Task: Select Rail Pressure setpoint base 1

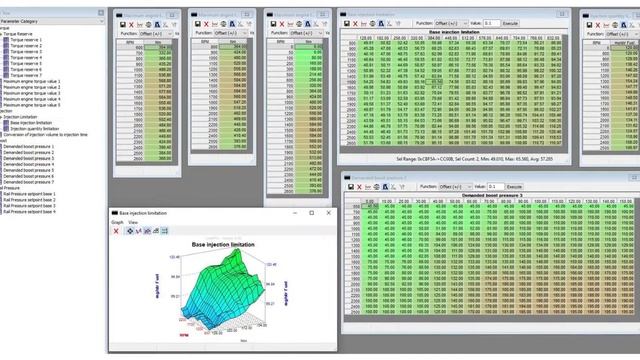Action: (x=29, y=194)
